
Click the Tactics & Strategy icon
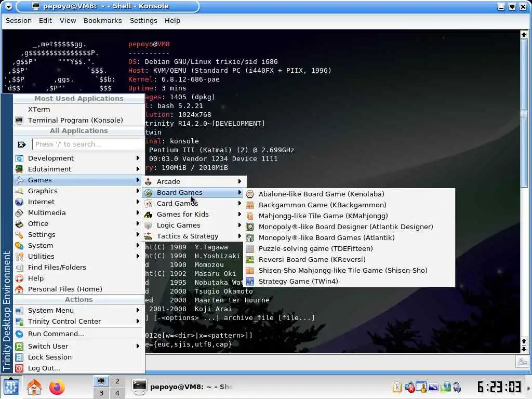[x=148, y=236]
